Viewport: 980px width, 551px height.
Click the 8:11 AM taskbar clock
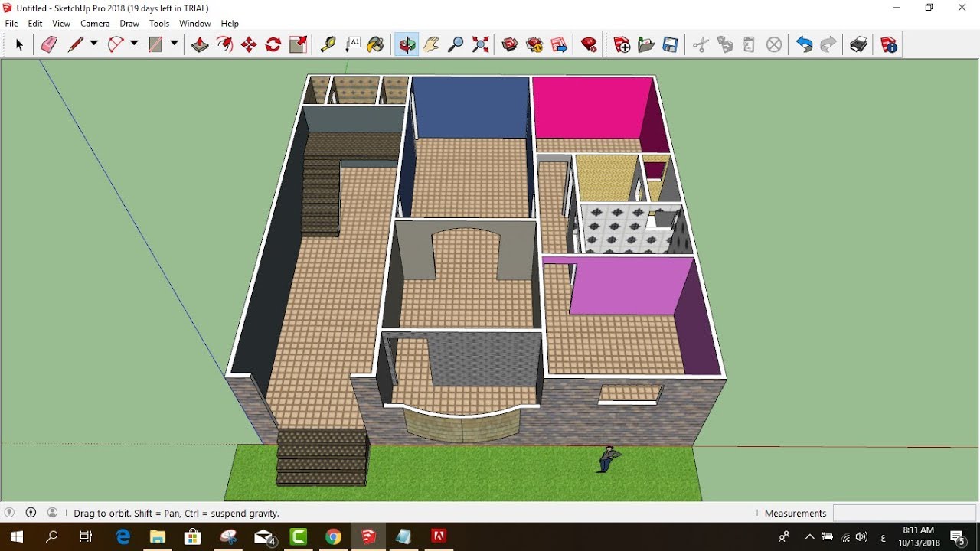(919, 530)
